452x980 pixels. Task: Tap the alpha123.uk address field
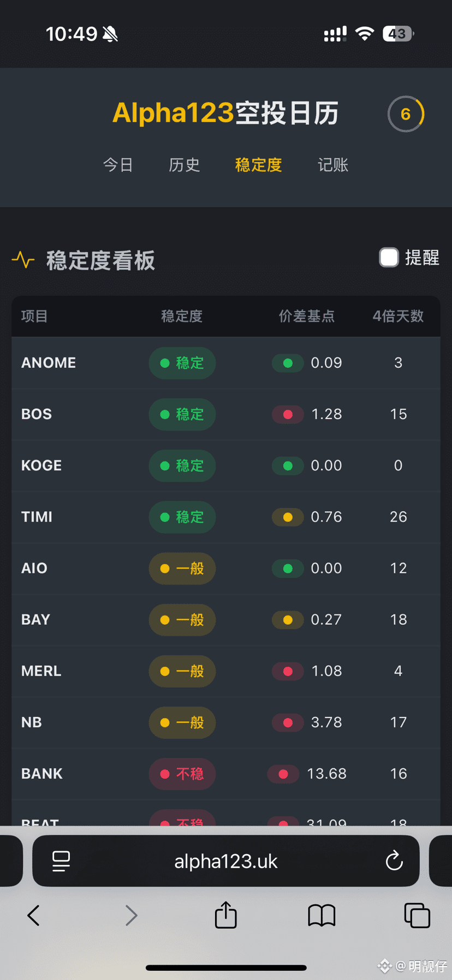pos(226,861)
